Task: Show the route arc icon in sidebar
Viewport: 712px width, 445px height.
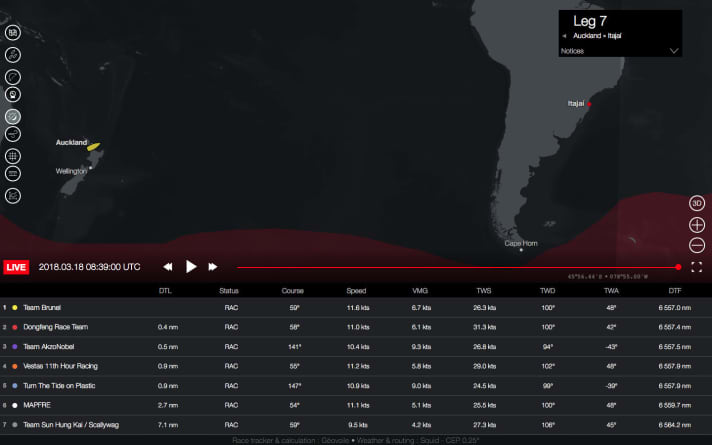Action: pos(13,77)
